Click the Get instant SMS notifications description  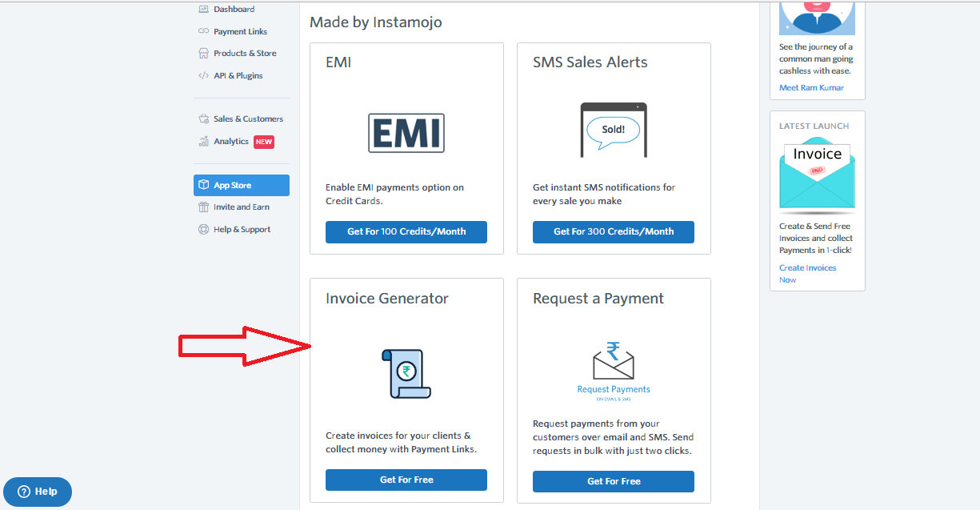[x=604, y=195]
